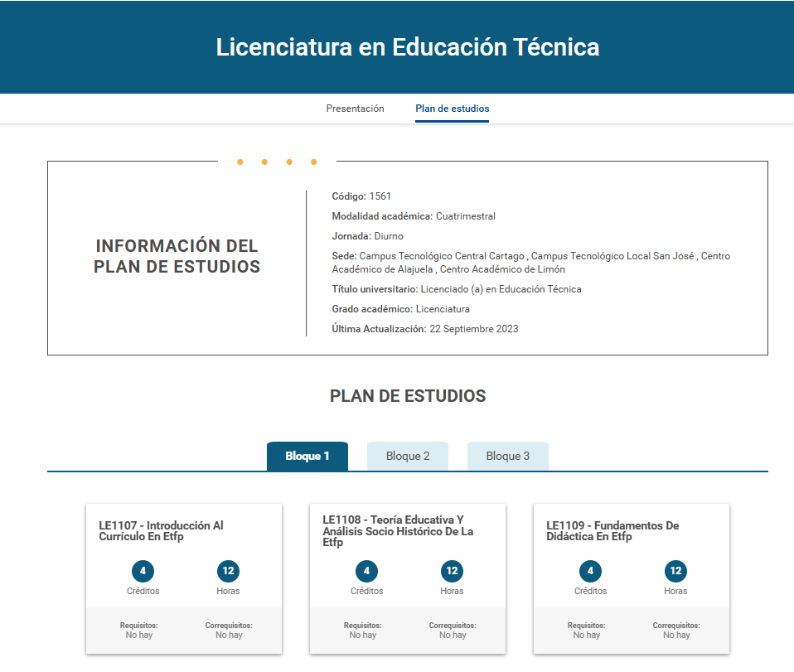Show courses in Bloque 3
This screenshot has height=672, width=794.
[x=507, y=457]
